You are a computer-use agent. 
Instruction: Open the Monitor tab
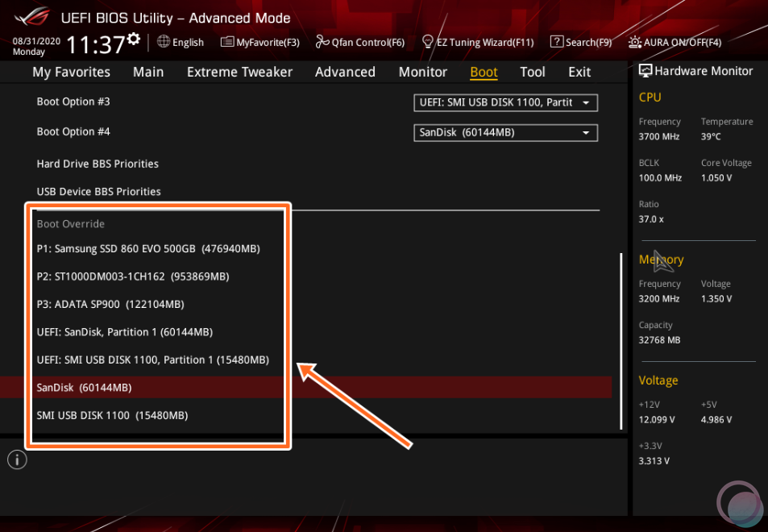click(x=423, y=72)
